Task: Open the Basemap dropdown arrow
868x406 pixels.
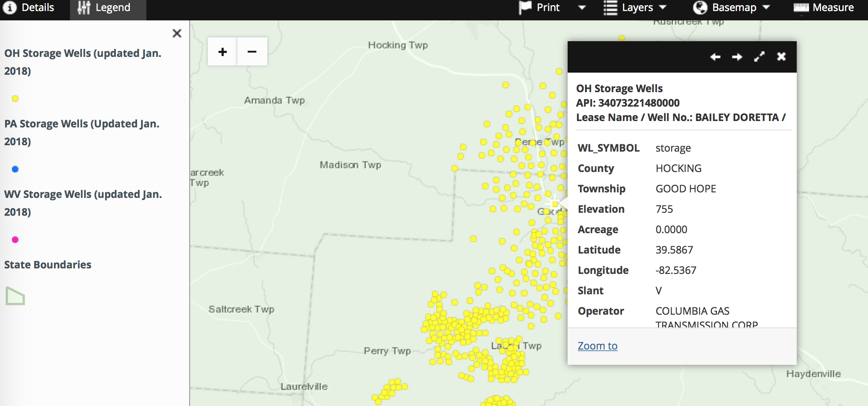Action: pyautogui.click(x=766, y=8)
